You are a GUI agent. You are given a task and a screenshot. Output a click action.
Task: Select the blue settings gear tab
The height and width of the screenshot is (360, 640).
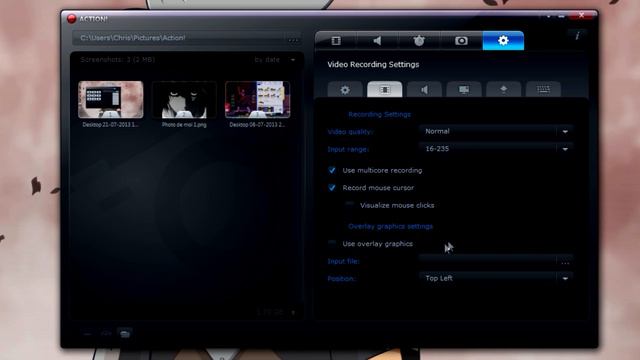(503, 41)
